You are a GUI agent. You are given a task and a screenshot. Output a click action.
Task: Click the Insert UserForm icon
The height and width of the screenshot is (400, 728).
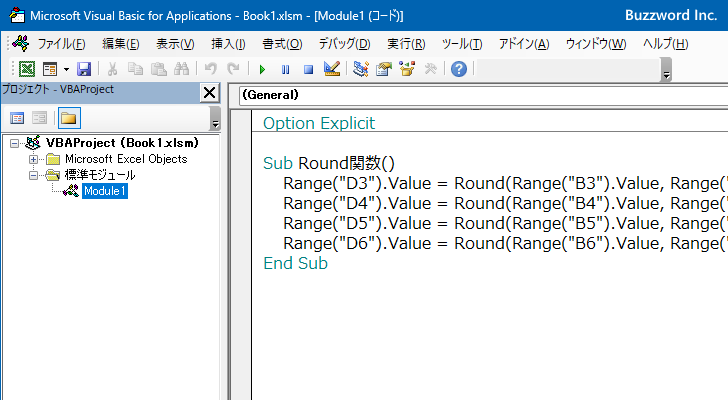50,69
